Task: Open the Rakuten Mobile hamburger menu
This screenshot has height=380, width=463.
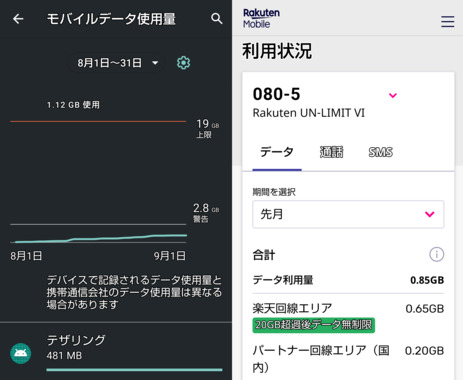Action: pos(447,21)
